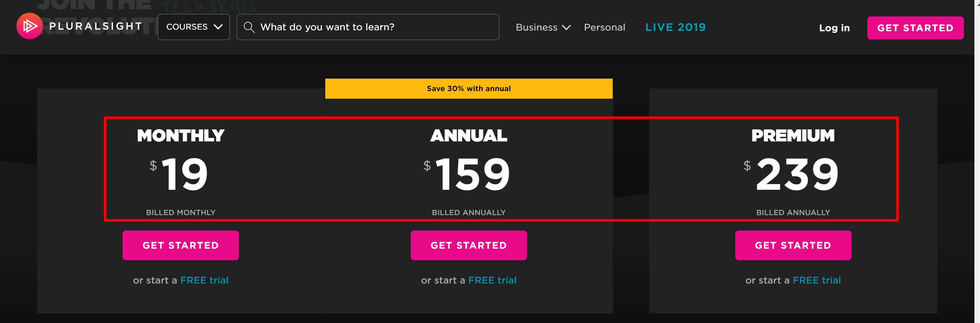Open the Personal menu item

(604, 27)
